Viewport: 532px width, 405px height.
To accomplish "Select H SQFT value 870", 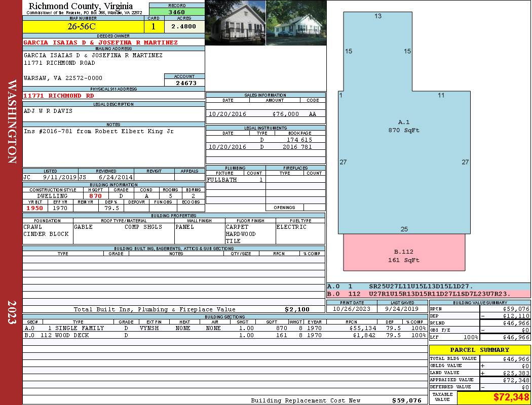I will 95,196.
